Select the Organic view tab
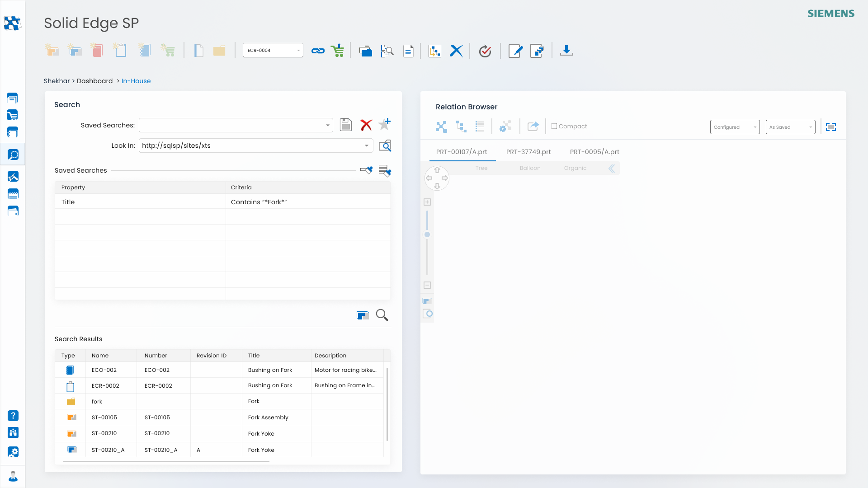Screen dimensions: 868x488 pyautogui.click(x=575, y=168)
